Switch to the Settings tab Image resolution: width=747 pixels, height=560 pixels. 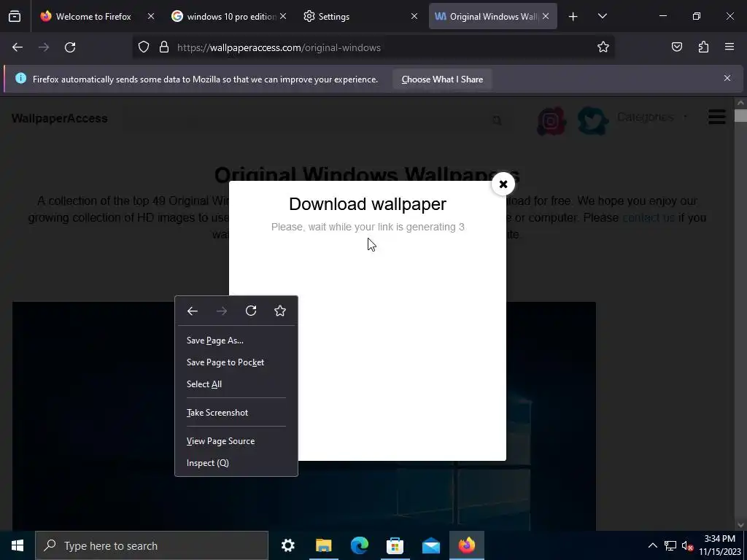pos(333,17)
